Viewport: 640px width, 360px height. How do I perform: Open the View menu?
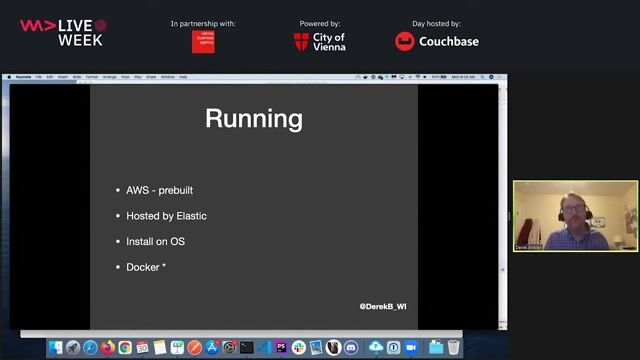pos(125,77)
